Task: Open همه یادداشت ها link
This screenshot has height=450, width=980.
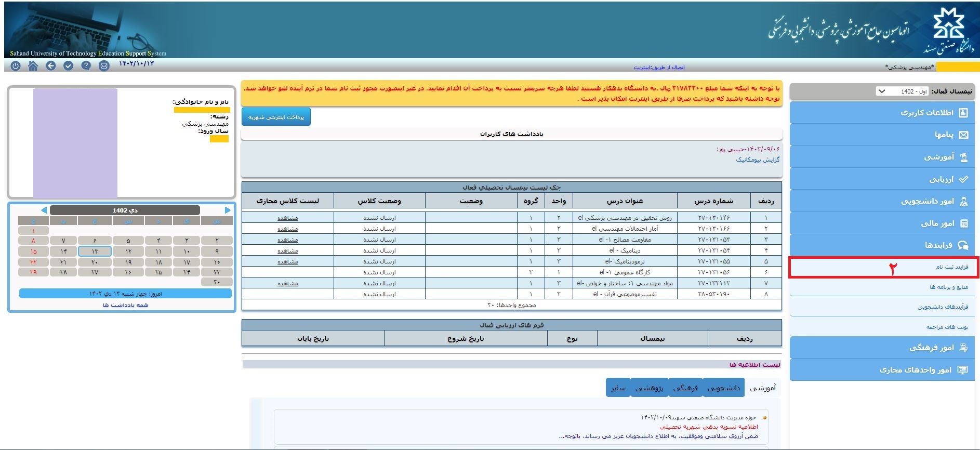Action: point(125,305)
